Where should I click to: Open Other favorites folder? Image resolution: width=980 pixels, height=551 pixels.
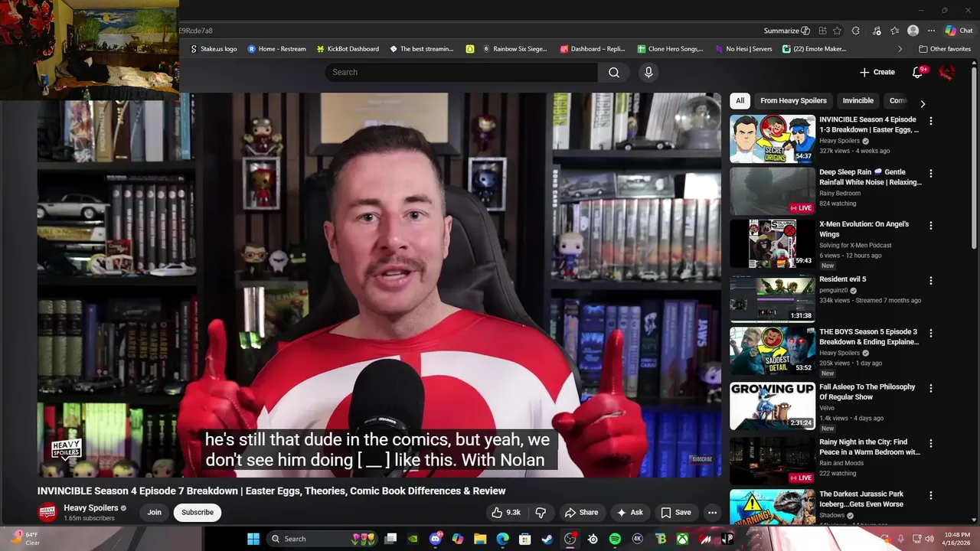coord(945,49)
